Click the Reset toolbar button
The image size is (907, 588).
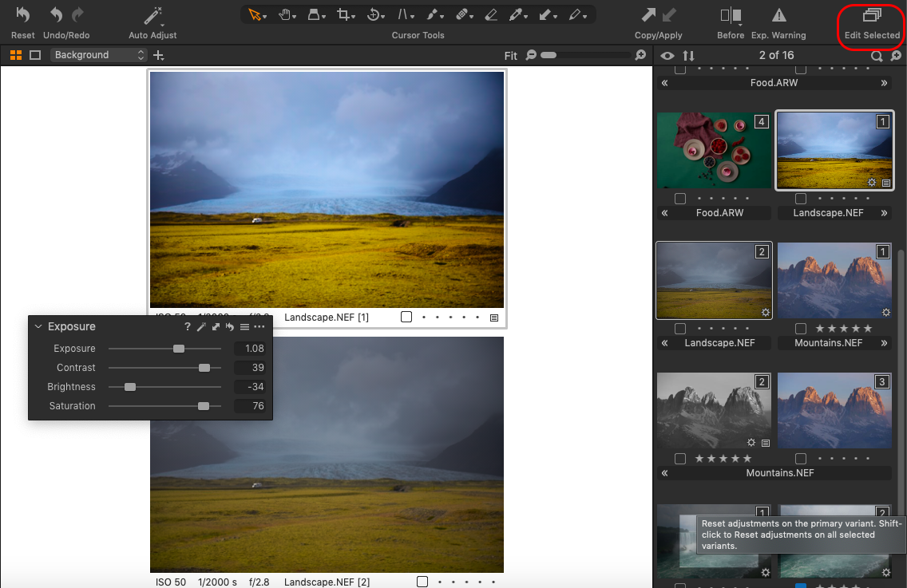coord(22,23)
